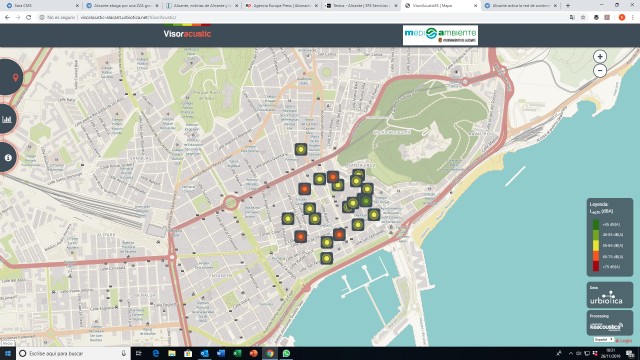Click the translate page icon
The width and height of the screenshot is (640, 360).
pyautogui.click(x=572, y=18)
